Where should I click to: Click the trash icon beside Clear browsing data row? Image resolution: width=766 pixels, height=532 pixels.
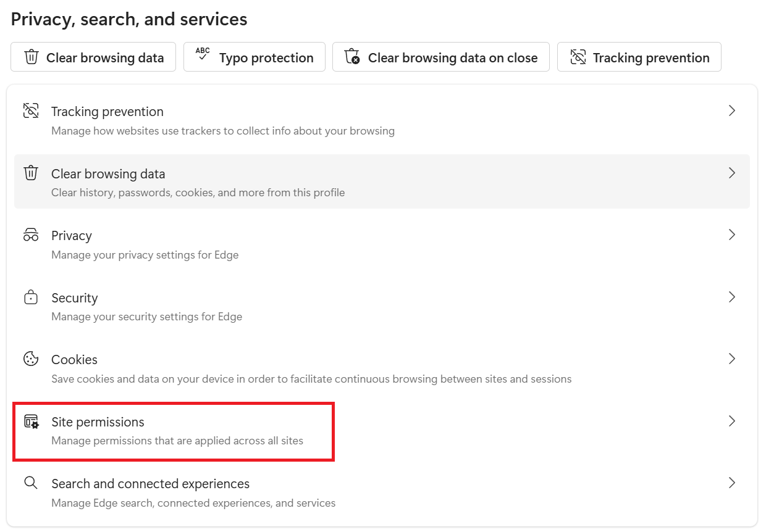click(31, 173)
